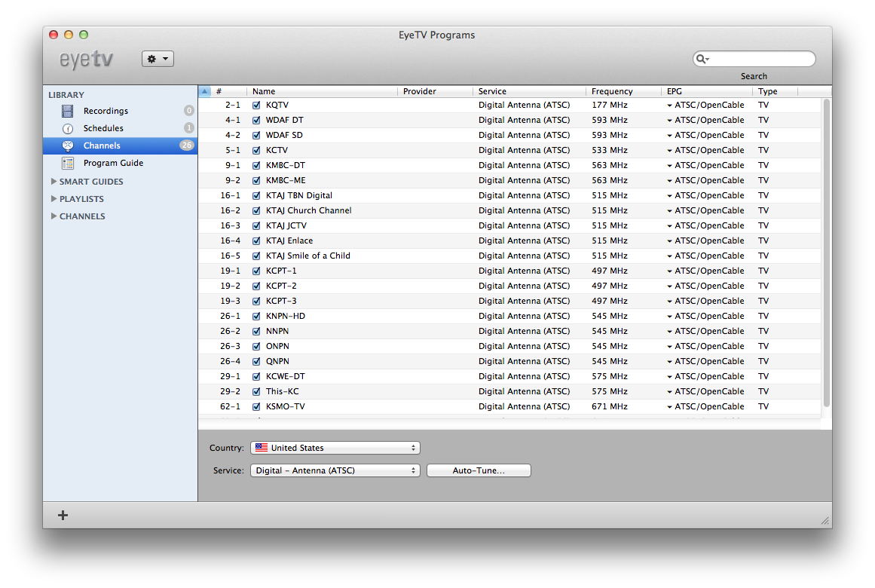Screen dimensions: 875x588
Task: Uncheck the KQTV channel checkbox
Action: point(256,106)
